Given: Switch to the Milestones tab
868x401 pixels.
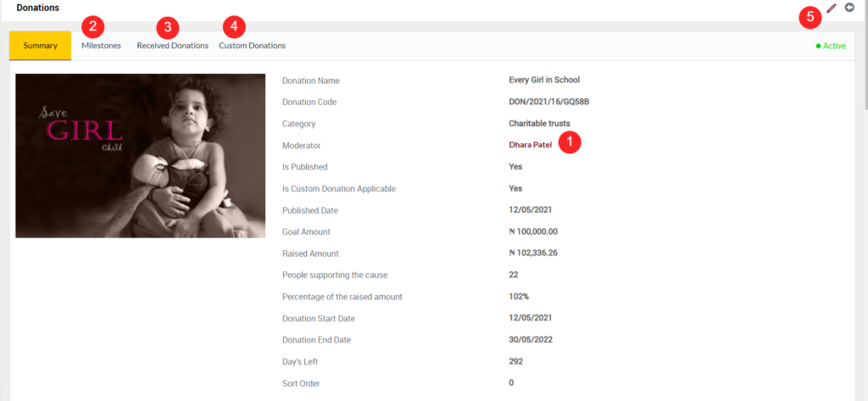Looking at the screenshot, I should point(102,46).
